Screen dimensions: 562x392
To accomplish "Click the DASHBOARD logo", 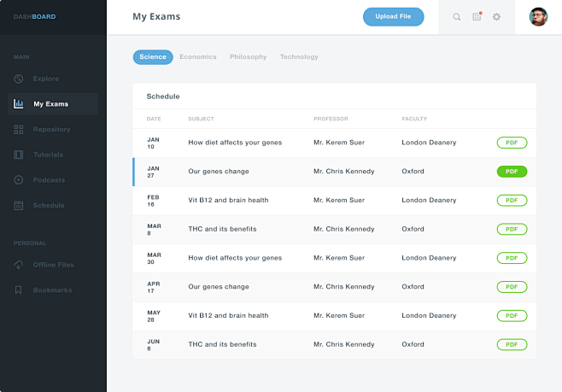I will coord(34,17).
